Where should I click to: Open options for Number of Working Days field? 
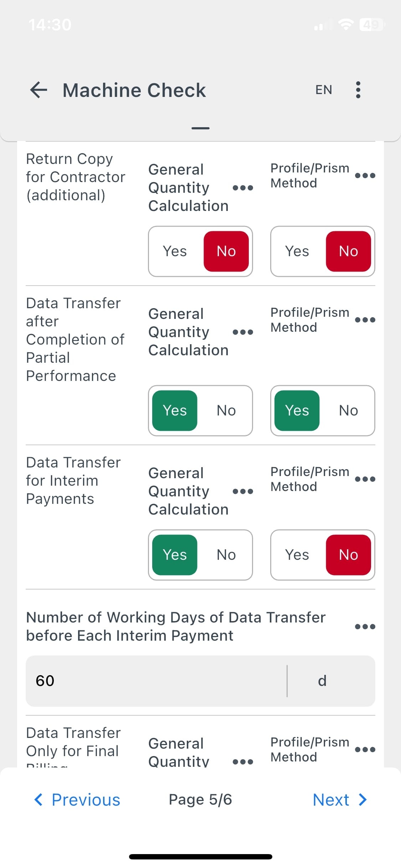[x=365, y=626]
